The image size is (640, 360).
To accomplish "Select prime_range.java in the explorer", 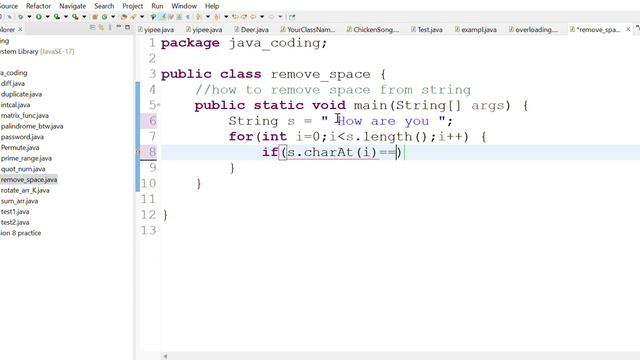I will coord(26,158).
